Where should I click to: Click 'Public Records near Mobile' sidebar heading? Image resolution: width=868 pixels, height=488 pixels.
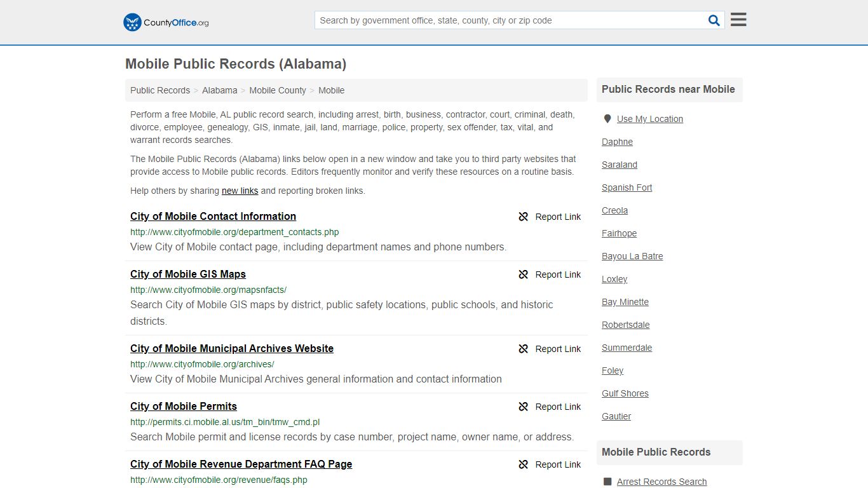[668, 89]
